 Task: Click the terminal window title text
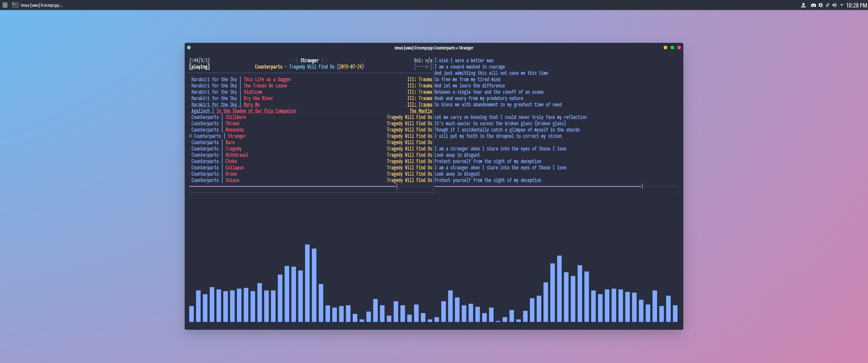[x=434, y=48]
